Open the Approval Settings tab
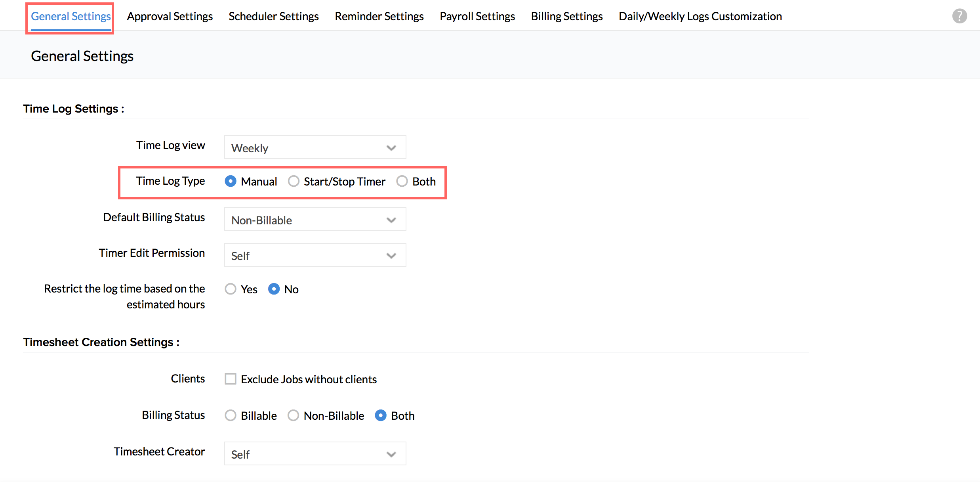This screenshot has width=980, height=482. tap(170, 16)
